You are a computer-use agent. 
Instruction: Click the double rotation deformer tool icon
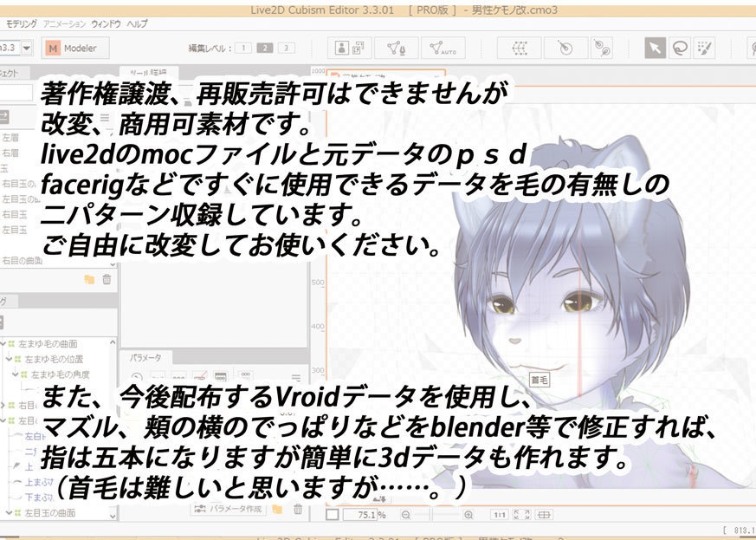pyautogui.click(x=602, y=48)
